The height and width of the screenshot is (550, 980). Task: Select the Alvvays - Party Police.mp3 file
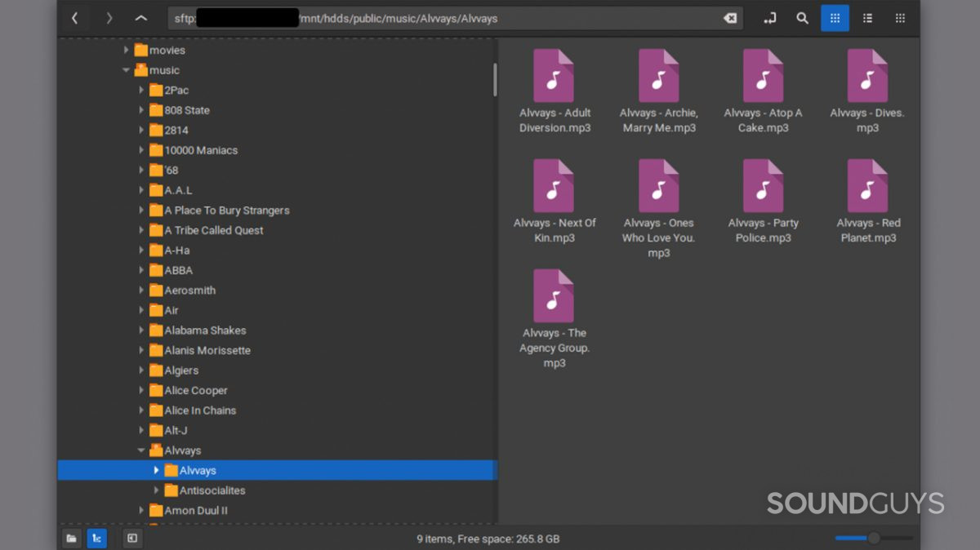point(763,202)
